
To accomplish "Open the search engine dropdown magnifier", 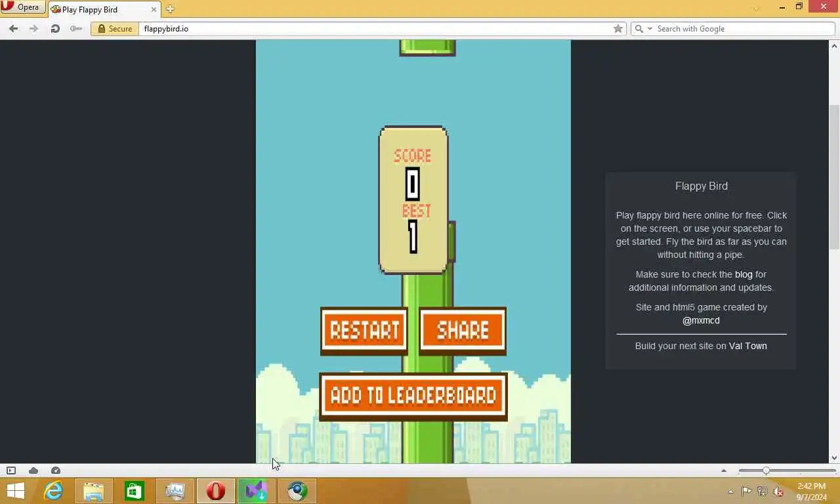I will pos(642,28).
